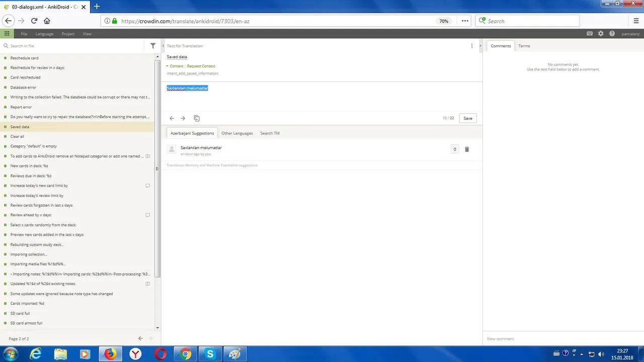Image resolution: width=644 pixels, height=362 pixels.
Task: Open Skype from the taskbar
Action: (x=210, y=354)
